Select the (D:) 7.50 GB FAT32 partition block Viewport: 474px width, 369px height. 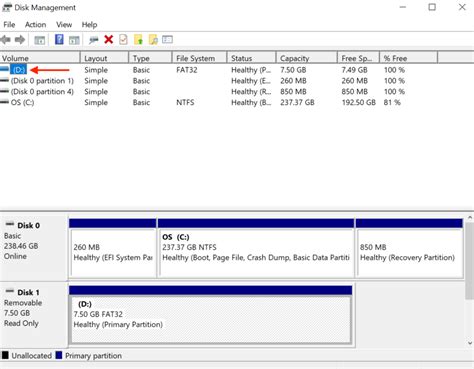[210, 315]
